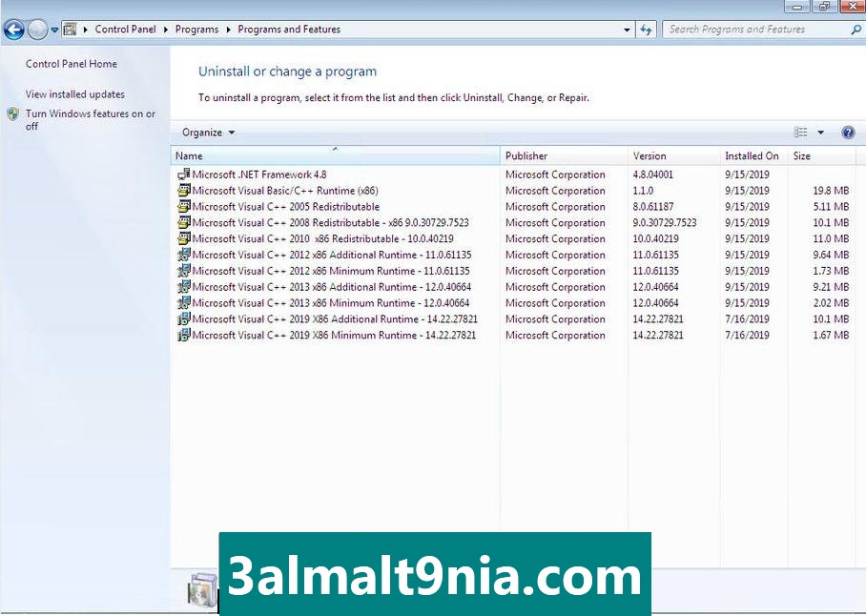Click the Visual C++ 2019 Additional Runtime icon
This screenshot has height=616, width=866.
(183, 318)
